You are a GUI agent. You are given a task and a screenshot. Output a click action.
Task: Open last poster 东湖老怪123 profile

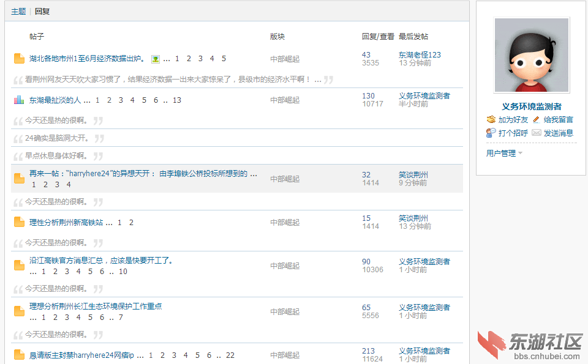(420, 54)
